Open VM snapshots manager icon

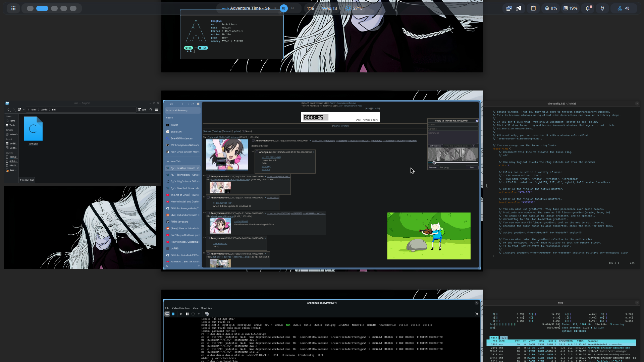pos(207,314)
